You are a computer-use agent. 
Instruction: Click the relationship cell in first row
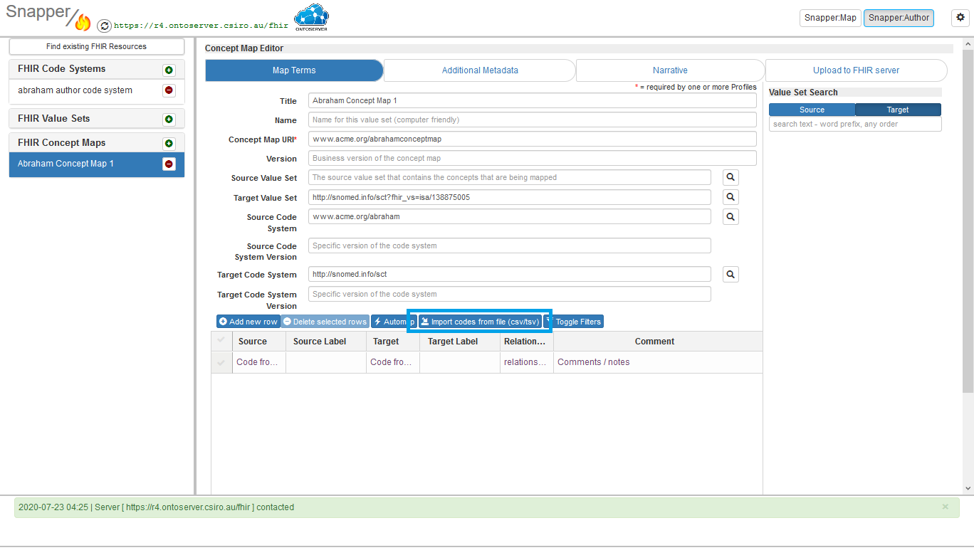(x=527, y=362)
